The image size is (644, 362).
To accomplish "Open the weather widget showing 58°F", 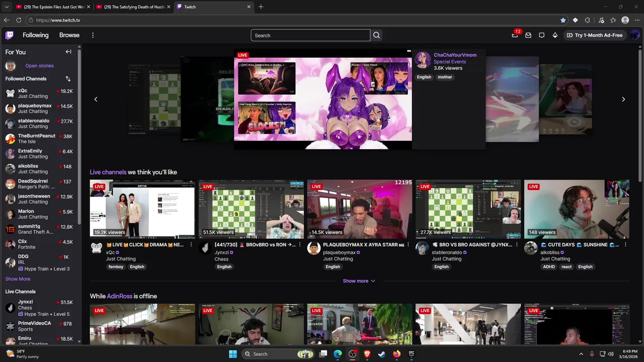I will [23, 354].
